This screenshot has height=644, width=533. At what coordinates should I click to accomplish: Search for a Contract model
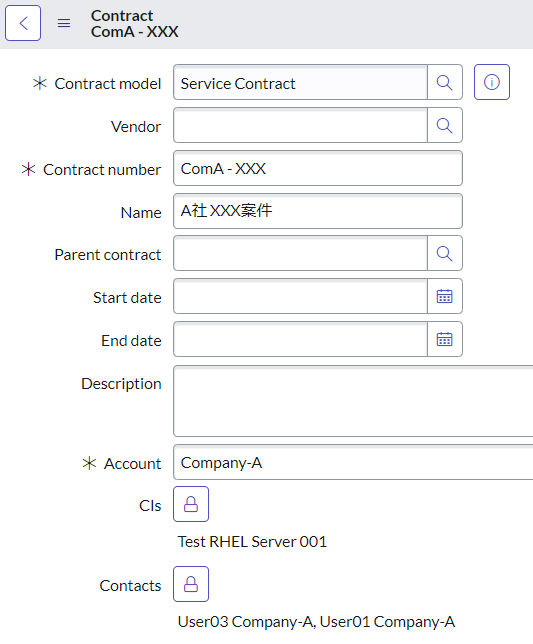pos(445,82)
